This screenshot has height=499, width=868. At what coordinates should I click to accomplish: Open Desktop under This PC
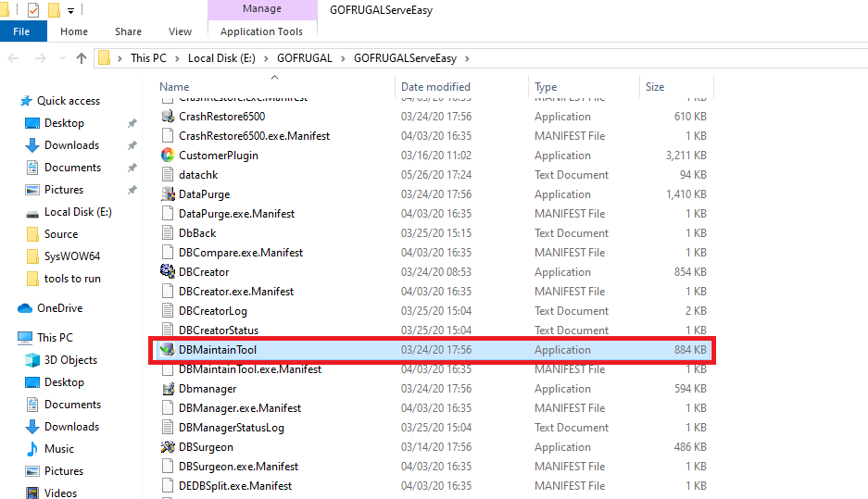[55, 382]
